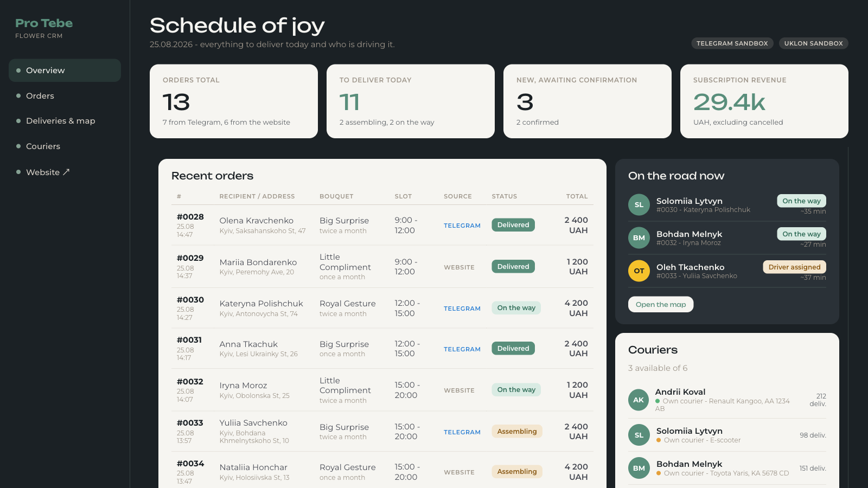Click the Telegram Sandbox badge
This screenshot has width=868, height=488.
[x=732, y=43]
